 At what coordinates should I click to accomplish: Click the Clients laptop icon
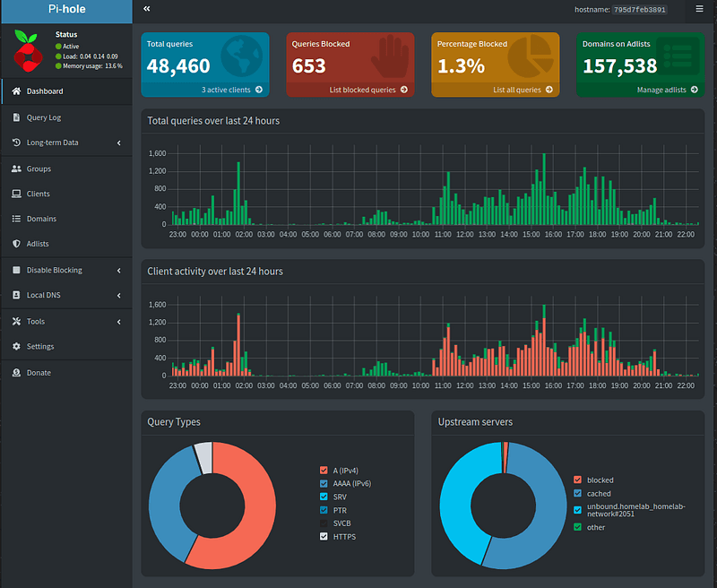coord(16,194)
